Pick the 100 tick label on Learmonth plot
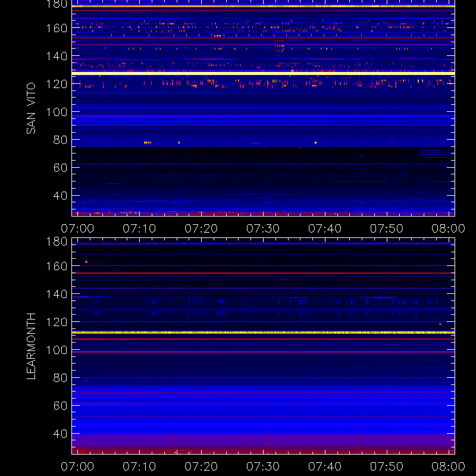This screenshot has width=476, height=476. (57, 350)
